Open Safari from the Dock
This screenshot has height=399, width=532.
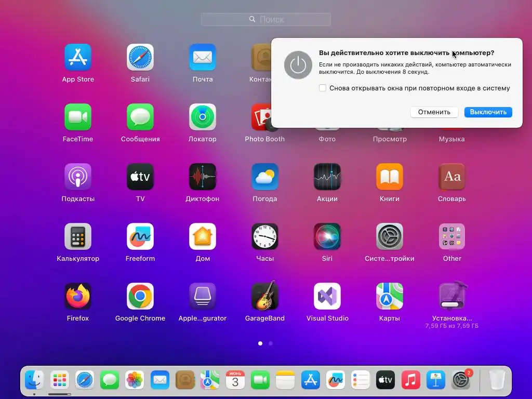(85, 380)
